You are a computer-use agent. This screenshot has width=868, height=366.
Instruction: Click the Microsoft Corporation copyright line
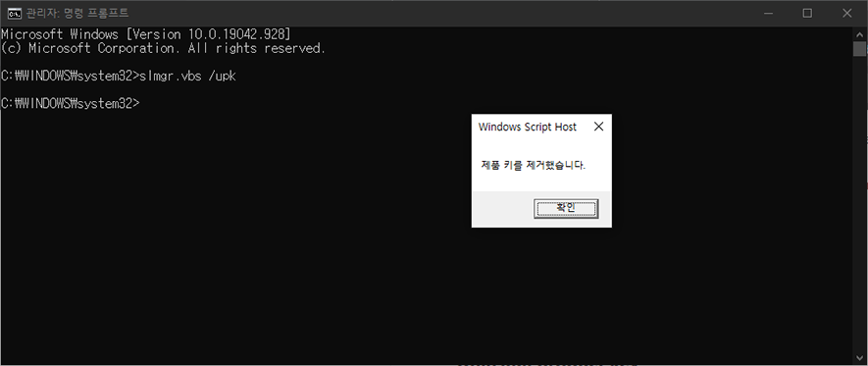click(164, 49)
